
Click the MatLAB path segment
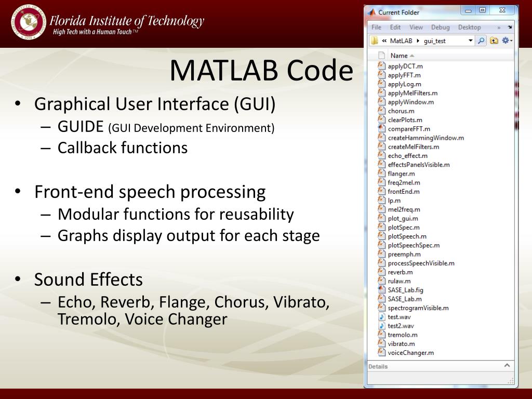pos(401,41)
